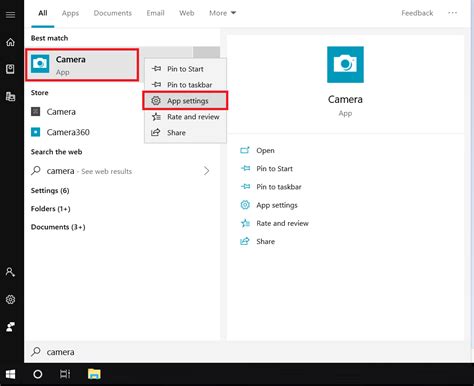Click the Feedback link
The height and width of the screenshot is (386, 474).
pyautogui.click(x=417, y=13)
